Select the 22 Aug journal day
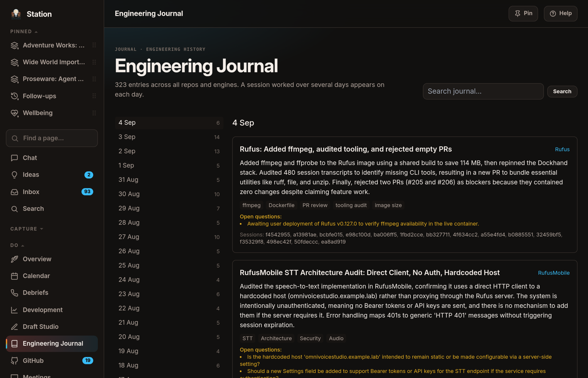Screen dimensions: 588x378 (x=169, y=308)
